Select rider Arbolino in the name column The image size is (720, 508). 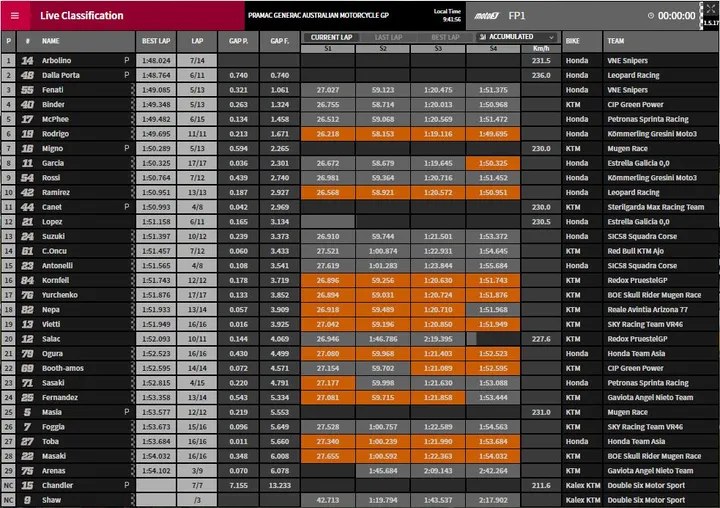click(x=56, y=60)
